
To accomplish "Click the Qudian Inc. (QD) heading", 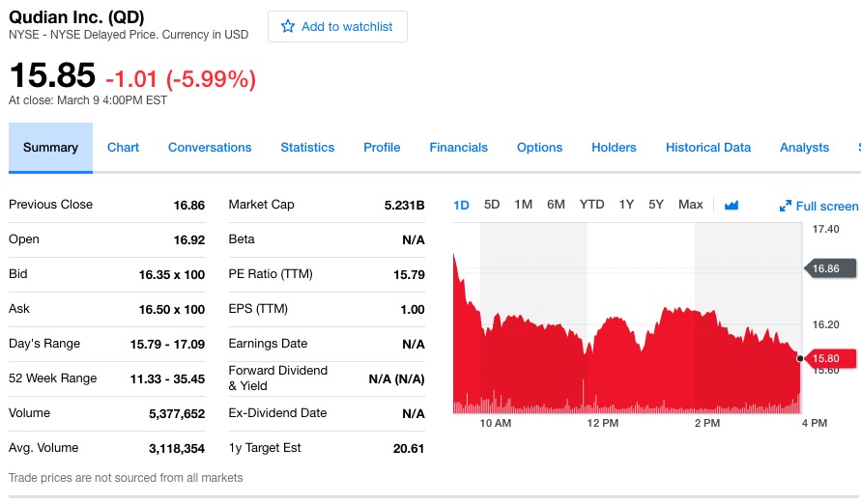I will pyautogui.click(x=76, y=17).
